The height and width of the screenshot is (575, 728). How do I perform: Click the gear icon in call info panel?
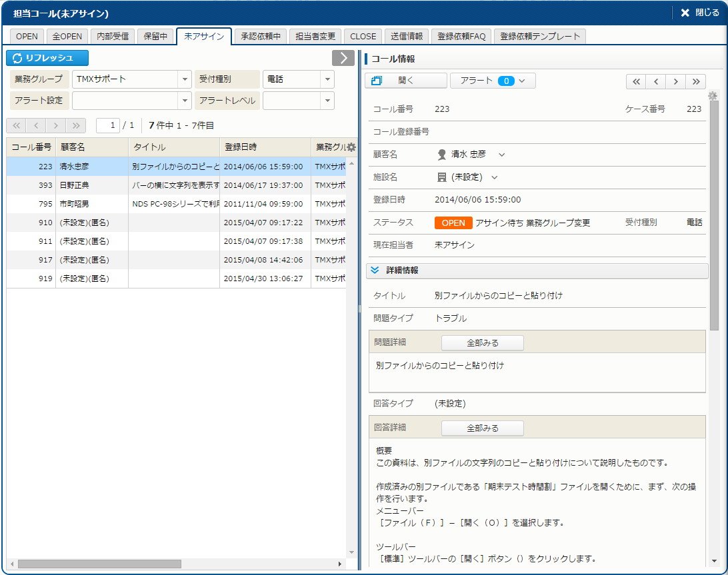[x=713, y=96]
